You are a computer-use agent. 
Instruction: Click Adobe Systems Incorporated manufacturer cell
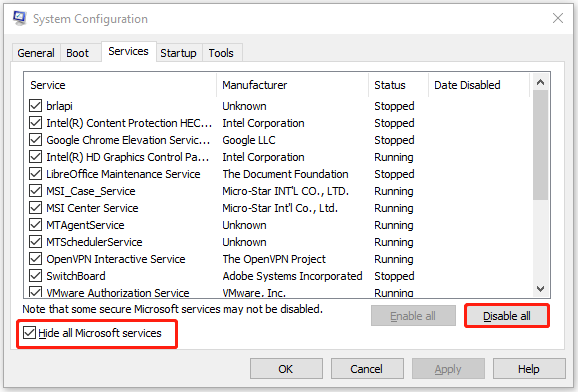292,276
